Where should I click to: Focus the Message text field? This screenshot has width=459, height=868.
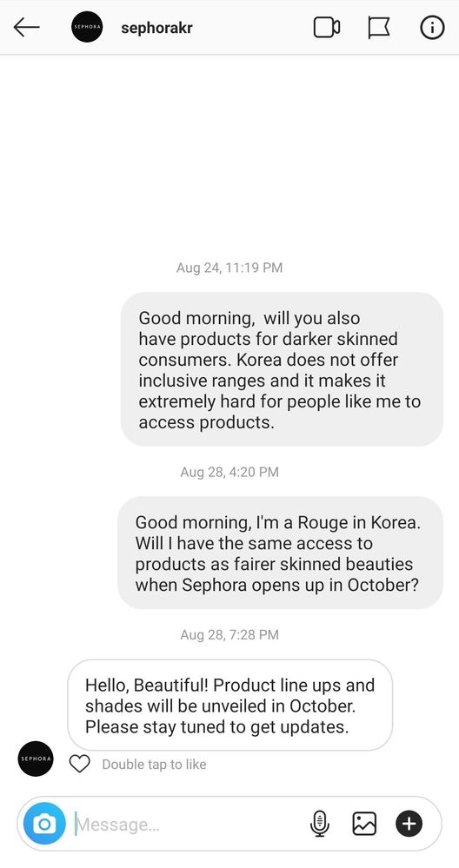pyautogui.click(x=189, y=825)
